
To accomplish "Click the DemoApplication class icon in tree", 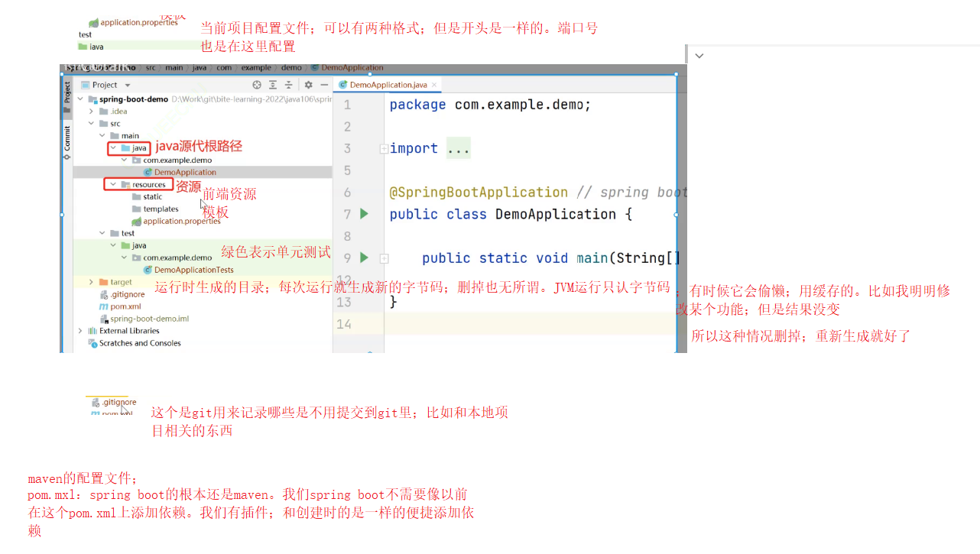I will [148, 173].
